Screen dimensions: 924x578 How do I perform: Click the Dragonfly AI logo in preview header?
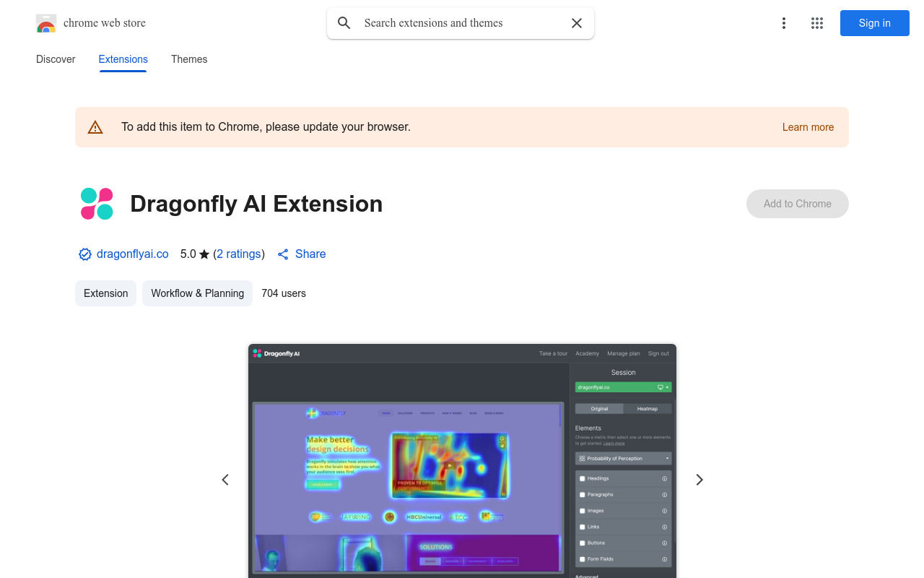(276, 353)
